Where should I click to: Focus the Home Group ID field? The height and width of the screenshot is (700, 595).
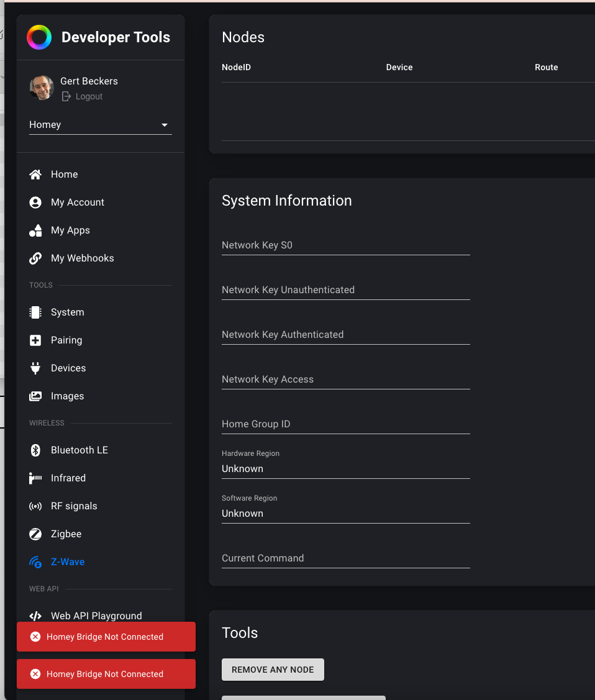tap(346, 424)
